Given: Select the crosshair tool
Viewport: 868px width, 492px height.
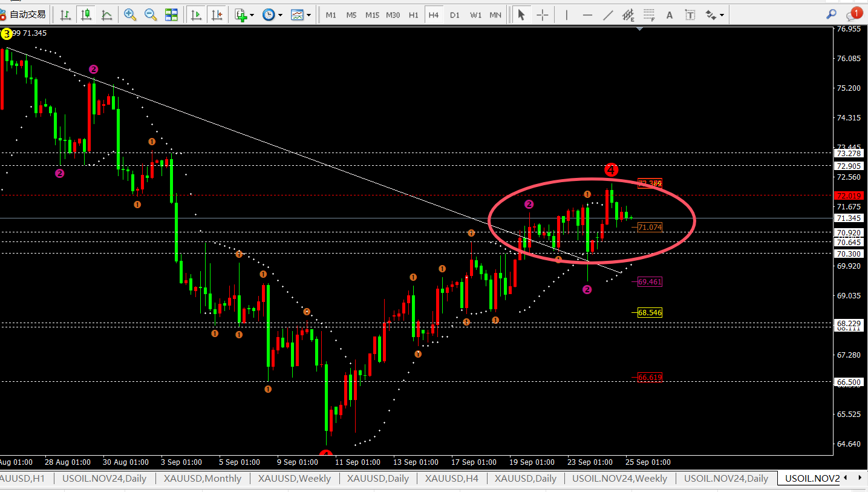Looking at the screenshot, I should (543, 15).
